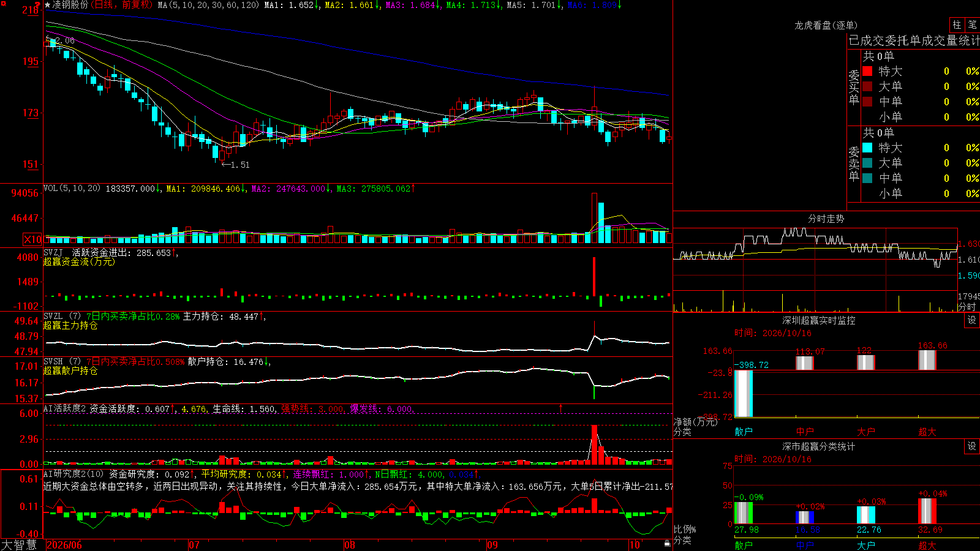Jump to 2026/06 on the date axis
The image size is (980, 551).
64,545
